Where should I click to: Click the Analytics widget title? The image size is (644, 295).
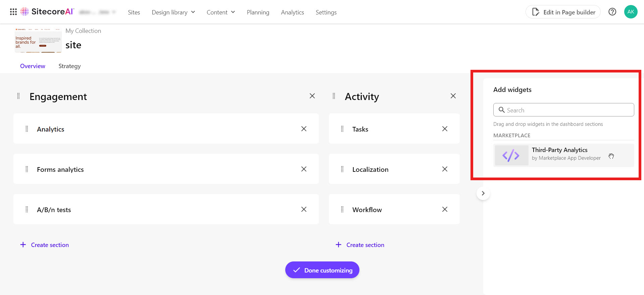(51, 129)
